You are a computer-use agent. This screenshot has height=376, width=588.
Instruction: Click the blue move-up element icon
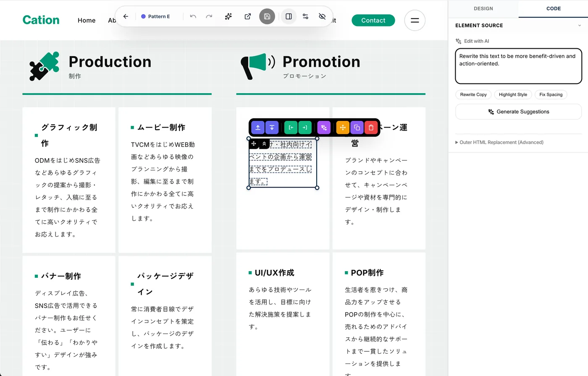point(258,128)
